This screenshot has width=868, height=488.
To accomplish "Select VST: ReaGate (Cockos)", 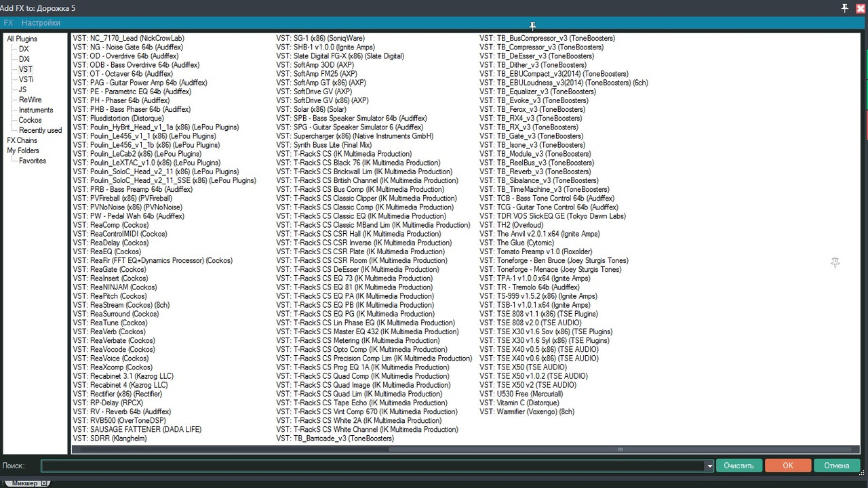I will [x=109, y=269].
